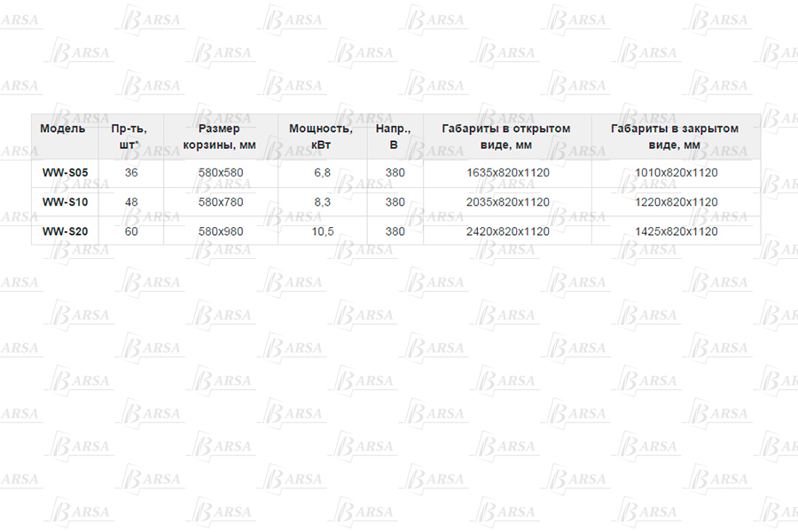The height and width of the screenshot is (532, 798).
Task: Select the 1220x820x1120 closed dimensions cell
Action: tap(677, 202)
